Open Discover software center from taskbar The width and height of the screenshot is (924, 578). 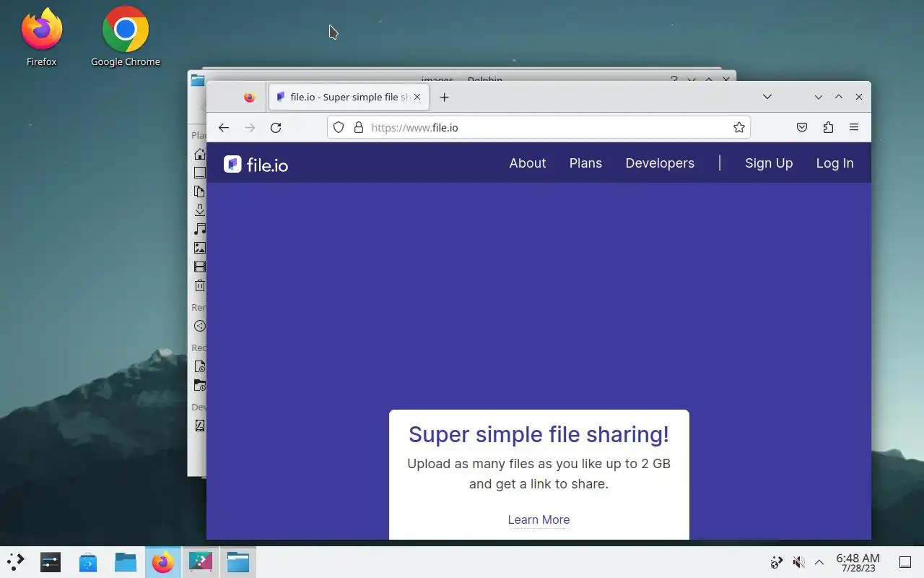tap(88, 562)
